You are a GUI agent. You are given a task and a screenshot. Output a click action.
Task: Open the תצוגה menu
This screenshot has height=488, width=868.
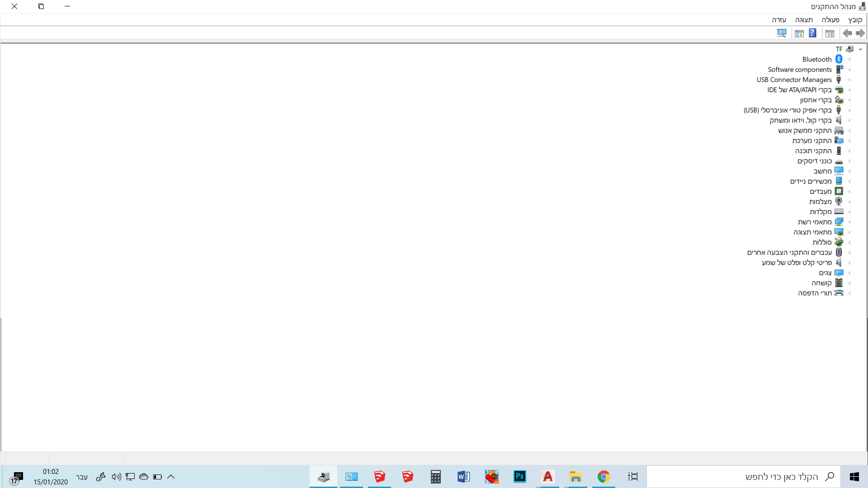(x=804, y=20)
